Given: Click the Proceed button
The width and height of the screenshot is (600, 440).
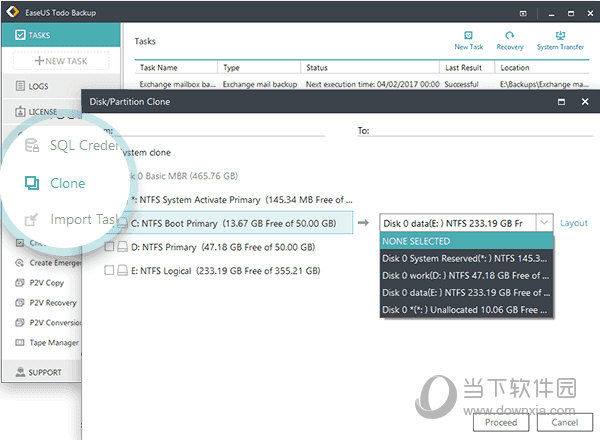Looking at the screenshot, I should [x=501, y=422].
